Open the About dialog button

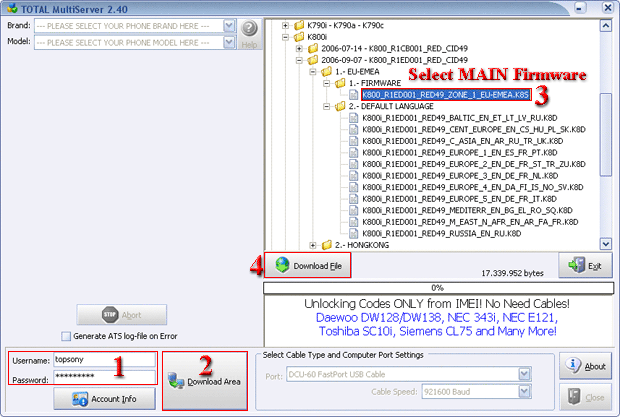click(x=586, y=366)
